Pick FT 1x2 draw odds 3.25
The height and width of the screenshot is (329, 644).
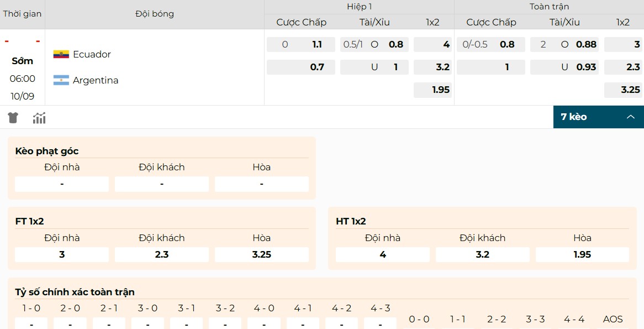(x=261, y=254)
